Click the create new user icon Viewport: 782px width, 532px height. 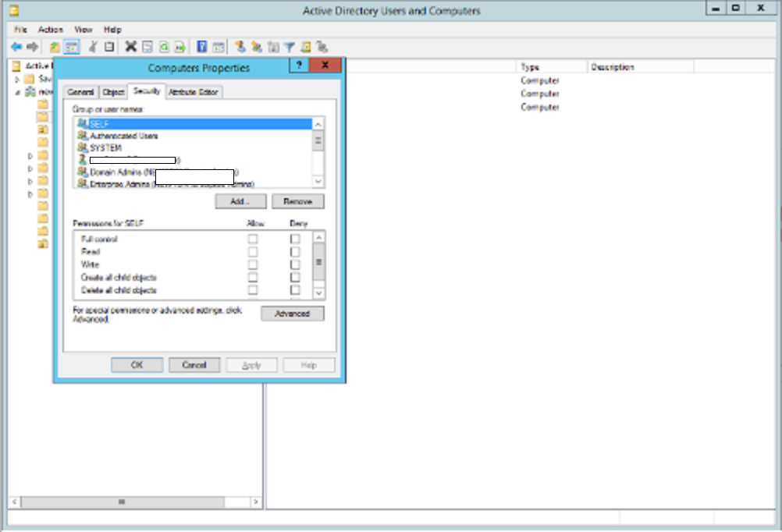point(239,46)
